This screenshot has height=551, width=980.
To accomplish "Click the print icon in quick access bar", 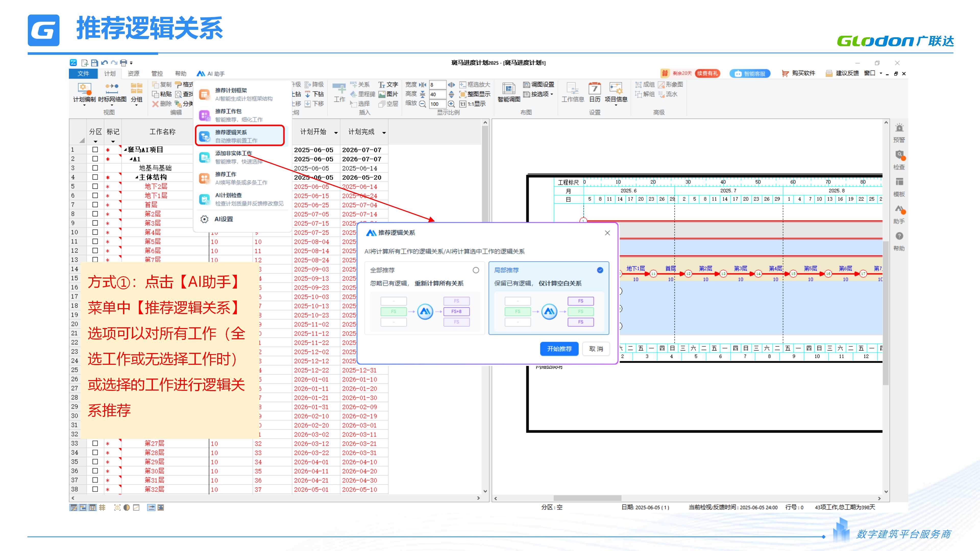I will click(x=124, y=63).
